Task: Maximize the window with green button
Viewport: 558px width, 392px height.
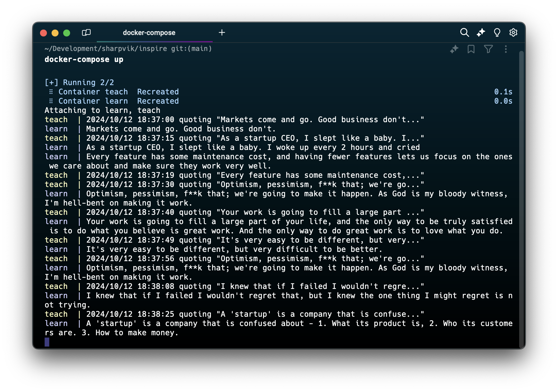Action: [x=67, y=33]
